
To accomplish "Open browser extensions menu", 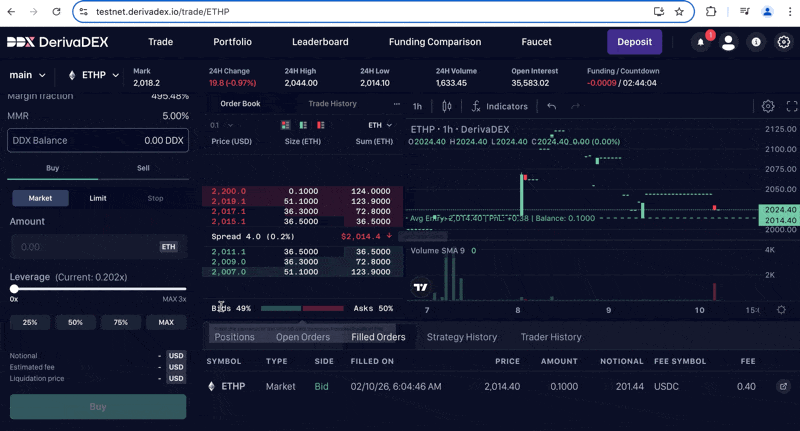I will coord(711,11).
